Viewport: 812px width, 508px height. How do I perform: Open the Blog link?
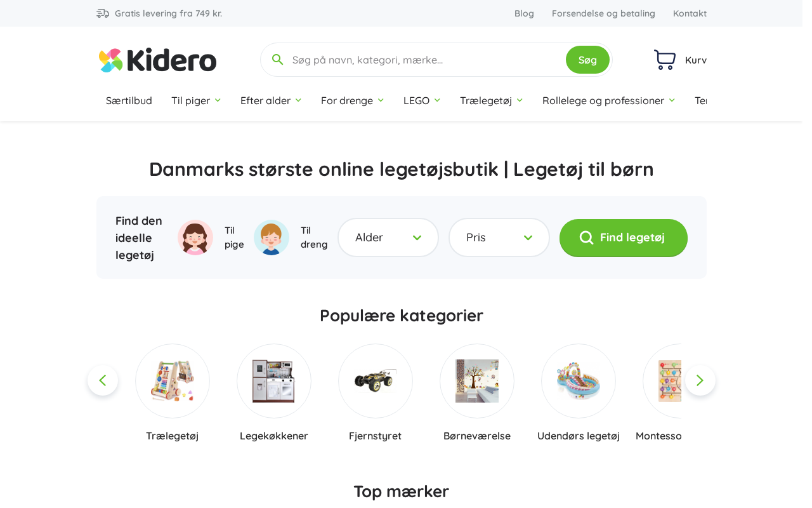tap(524, 13)
